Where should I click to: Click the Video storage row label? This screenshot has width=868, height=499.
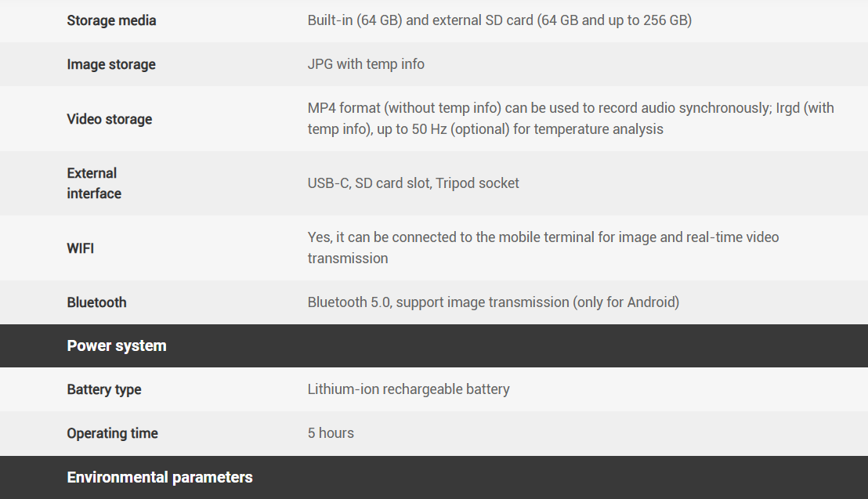(x=110, y=119)
